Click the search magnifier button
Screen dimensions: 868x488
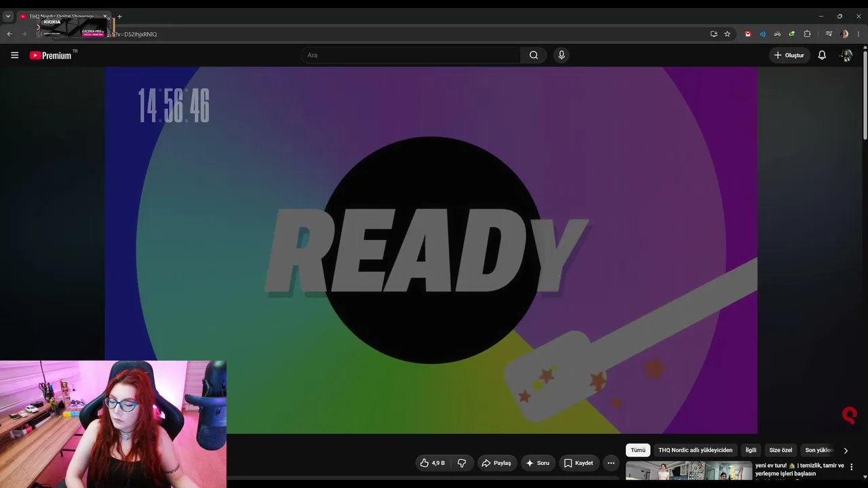[534, 55]
